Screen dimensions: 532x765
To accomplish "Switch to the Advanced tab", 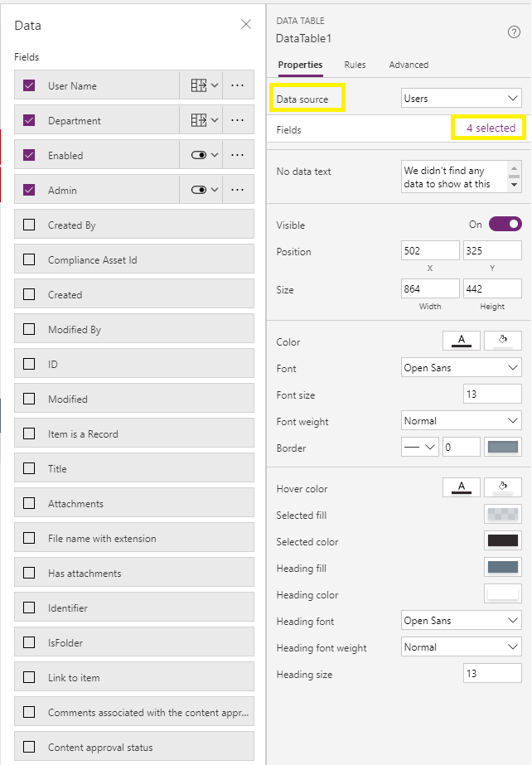I will [409, 65].
